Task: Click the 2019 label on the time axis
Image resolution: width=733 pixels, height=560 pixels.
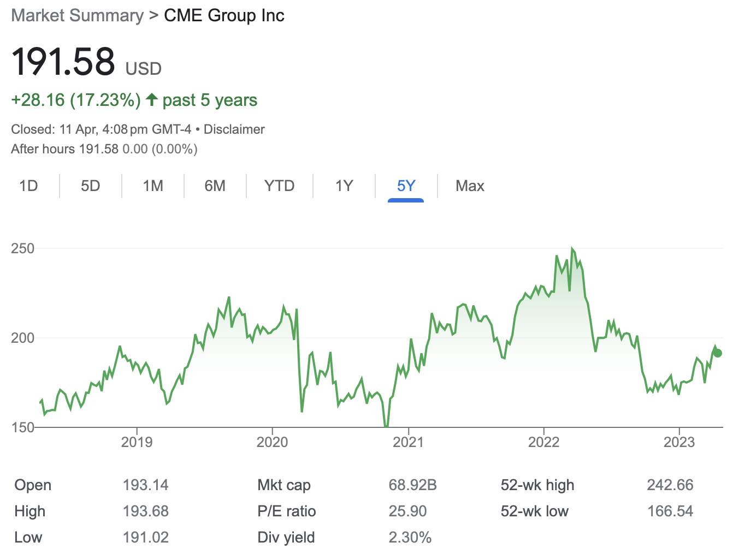Action: pos(137,442)
